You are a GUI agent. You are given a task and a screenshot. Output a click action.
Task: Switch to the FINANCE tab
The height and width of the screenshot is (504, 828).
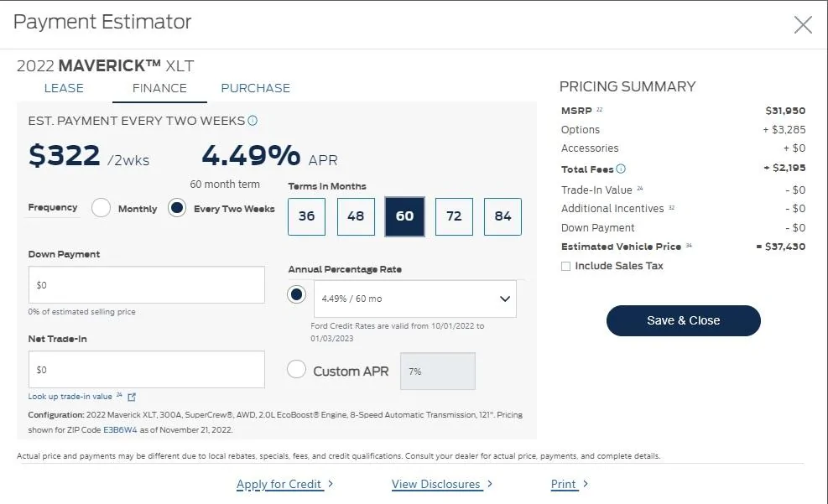tap(159, 88)
